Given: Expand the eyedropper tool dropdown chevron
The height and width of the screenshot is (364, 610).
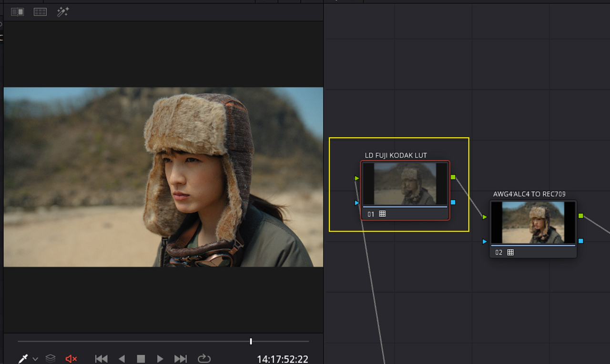Looking at the screenshot, I should click(x=35, y=359).
